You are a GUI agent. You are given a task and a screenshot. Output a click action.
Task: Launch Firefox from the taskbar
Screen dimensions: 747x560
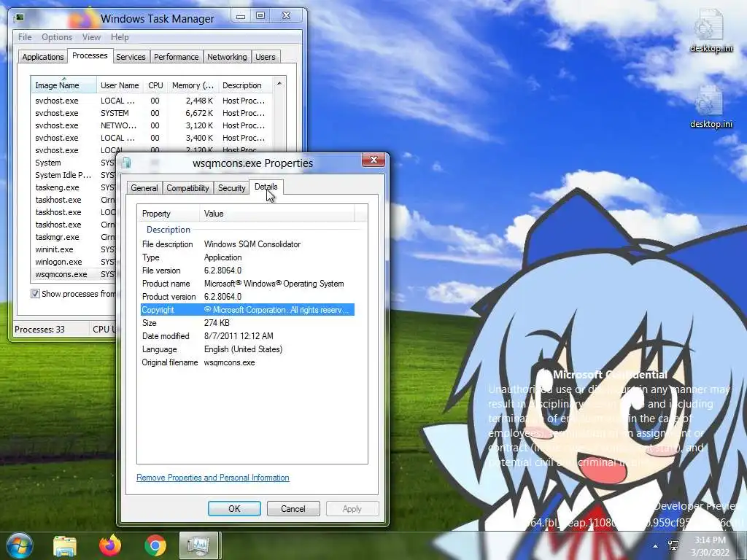(x=110, y=545)
